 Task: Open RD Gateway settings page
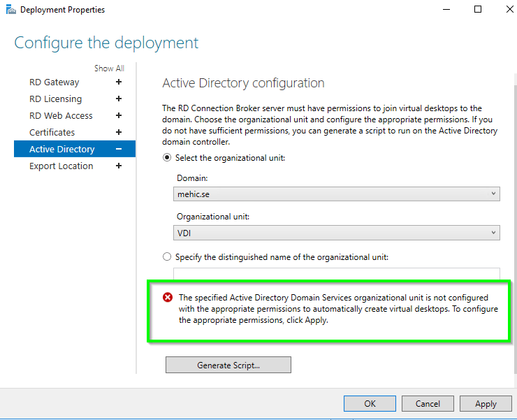click(x=54, y=82)
